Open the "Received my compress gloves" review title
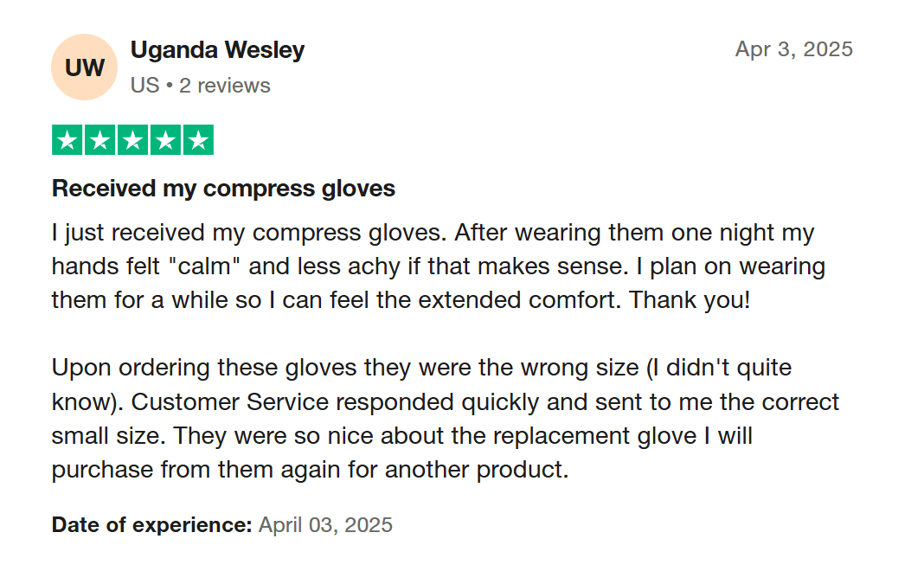Viewport: 924px width, 571px height. coord(223,189)
